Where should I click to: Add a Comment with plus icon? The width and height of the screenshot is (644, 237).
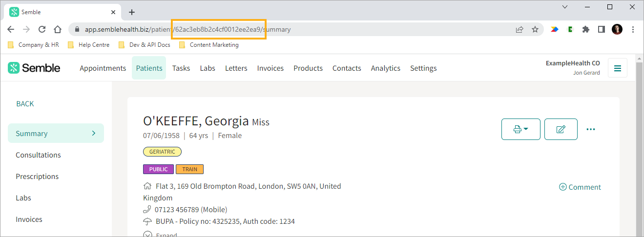pyautogui.click(x=580, y=187)
